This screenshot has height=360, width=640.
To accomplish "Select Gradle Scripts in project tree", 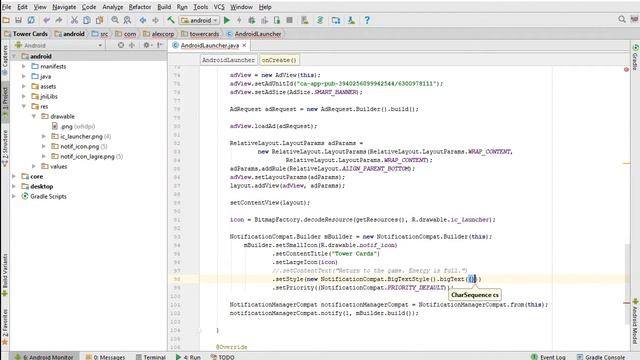I will tap(44, 196).
